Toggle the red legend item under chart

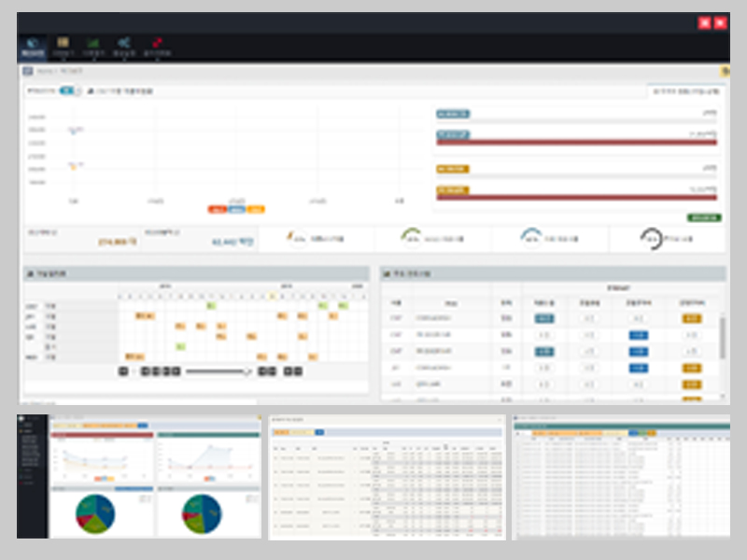[x=217, y=209]
